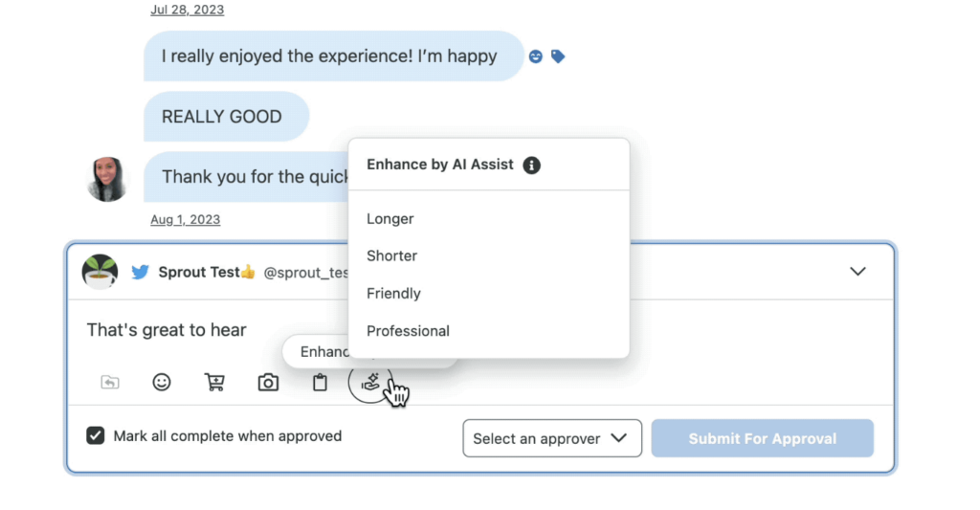
Task: Click the Submit For Approval button
Action: click(763, 438)
